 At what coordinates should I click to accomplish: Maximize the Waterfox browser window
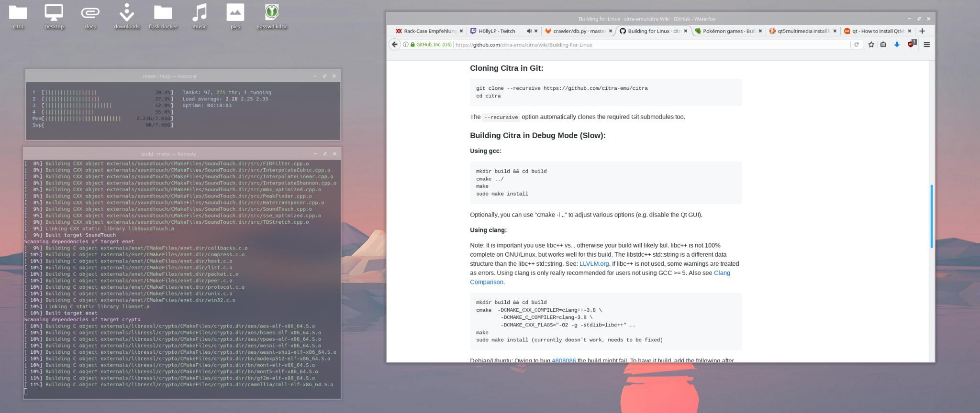pos(919,19)
